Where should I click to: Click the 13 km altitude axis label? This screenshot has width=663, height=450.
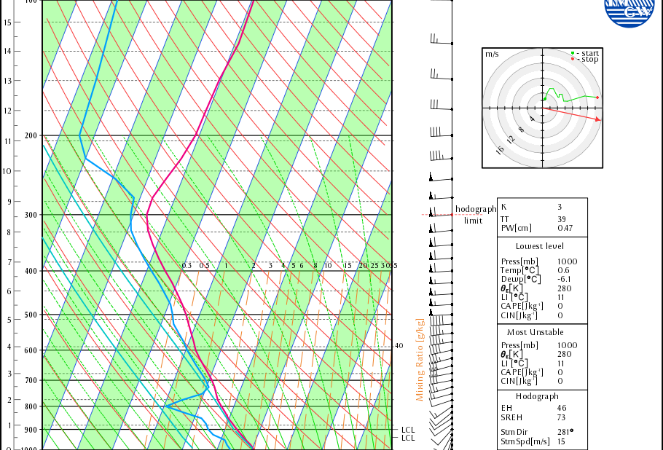point(8,80)
